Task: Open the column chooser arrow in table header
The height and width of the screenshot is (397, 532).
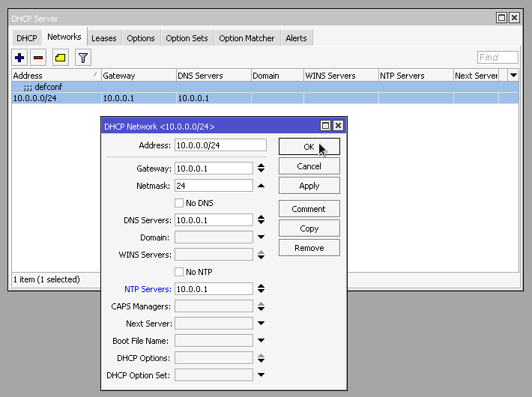Action: [x=513, y=76]
